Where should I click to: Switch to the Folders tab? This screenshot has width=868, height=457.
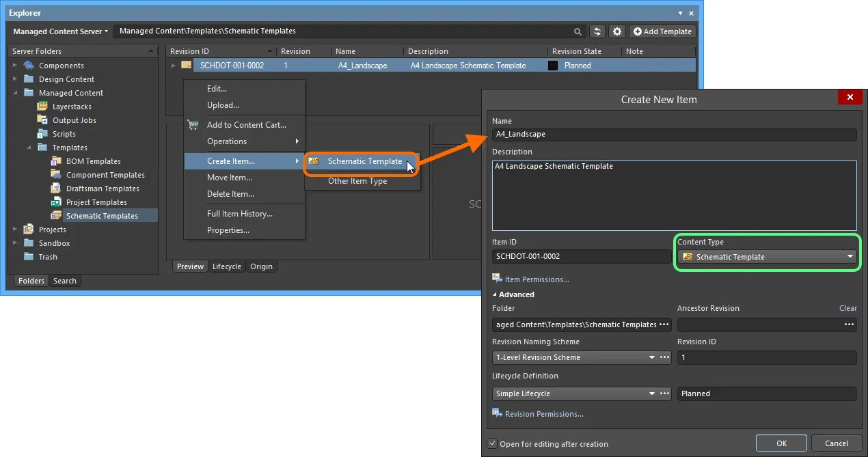[31, 281]
